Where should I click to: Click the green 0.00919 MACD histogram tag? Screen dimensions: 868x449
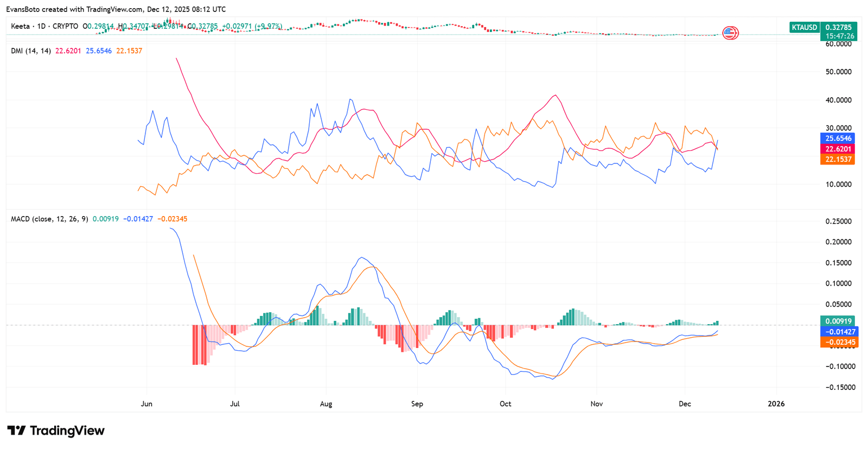pos(838,321)
